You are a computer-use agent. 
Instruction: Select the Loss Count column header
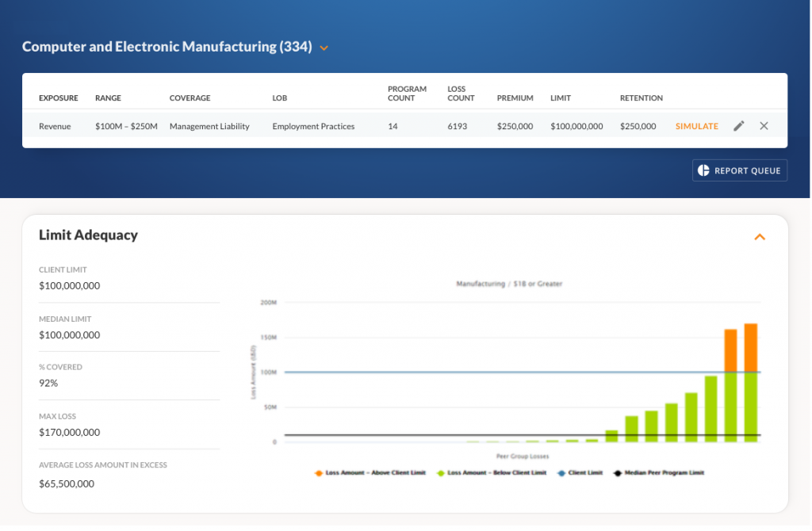point(461,94)
